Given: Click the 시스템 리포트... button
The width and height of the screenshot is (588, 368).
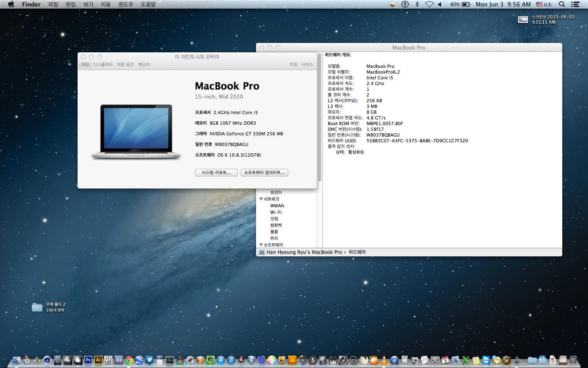Looking at the screenshot, I should coord(216,173).
